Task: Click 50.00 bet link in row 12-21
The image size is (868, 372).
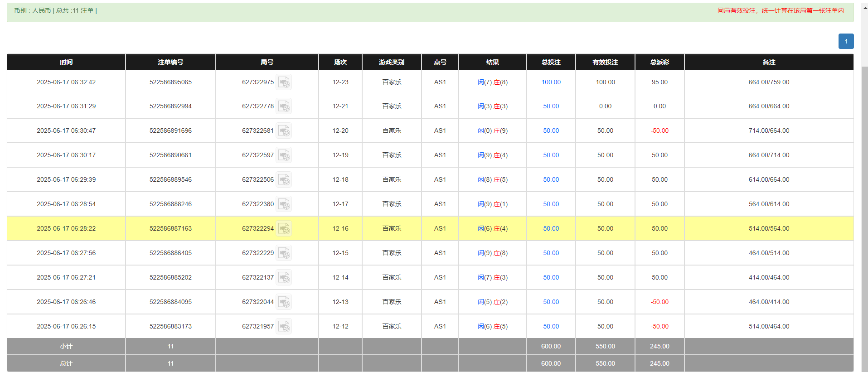Action: click(551, 106)
